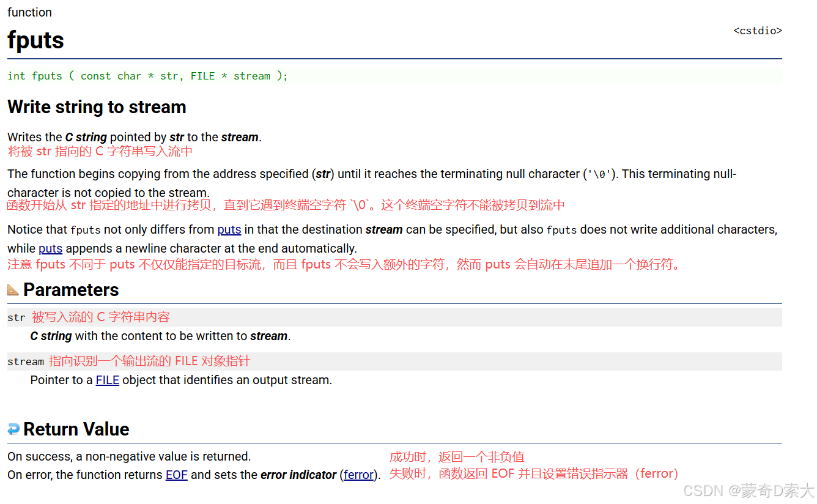Screen dimensions: 817x504
Task: Open the ferror link in parentheses
Action: coord(359,475)
